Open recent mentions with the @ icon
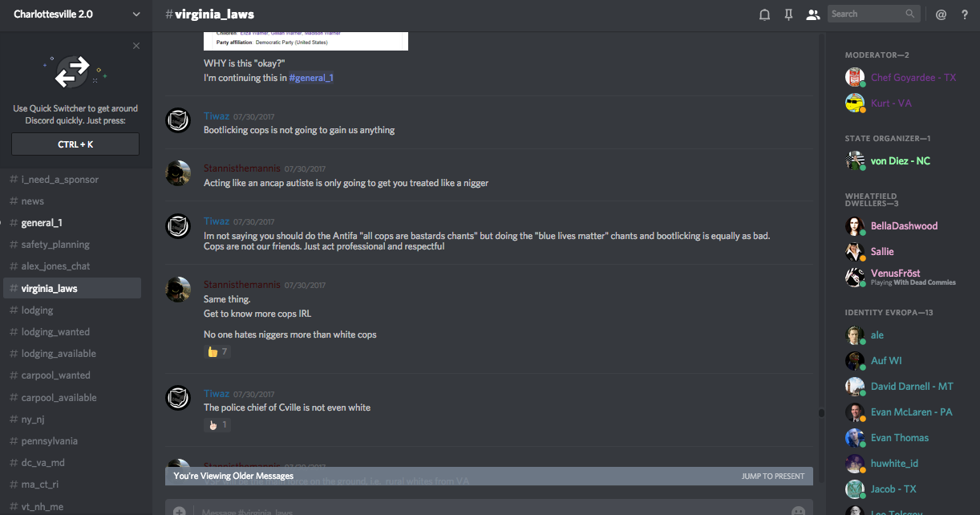This screenshot has height=515, width=980. (941, 14)
